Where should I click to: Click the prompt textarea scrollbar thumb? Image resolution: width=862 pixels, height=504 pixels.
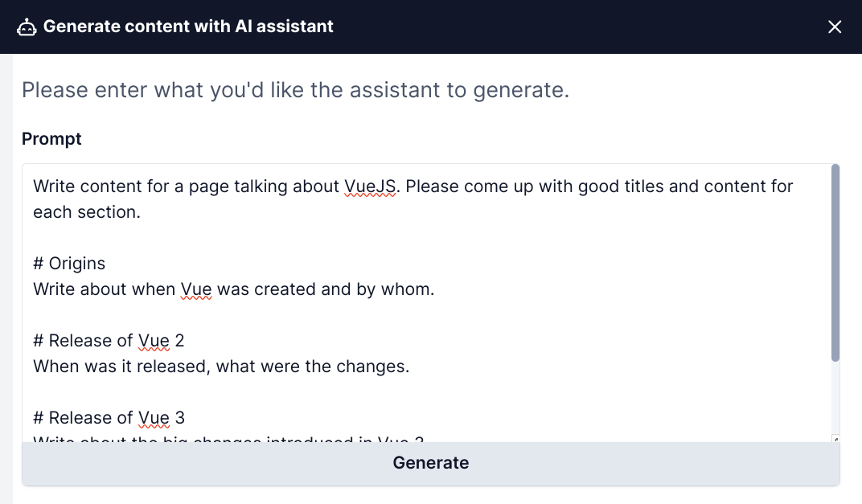[x=835, y=263]
